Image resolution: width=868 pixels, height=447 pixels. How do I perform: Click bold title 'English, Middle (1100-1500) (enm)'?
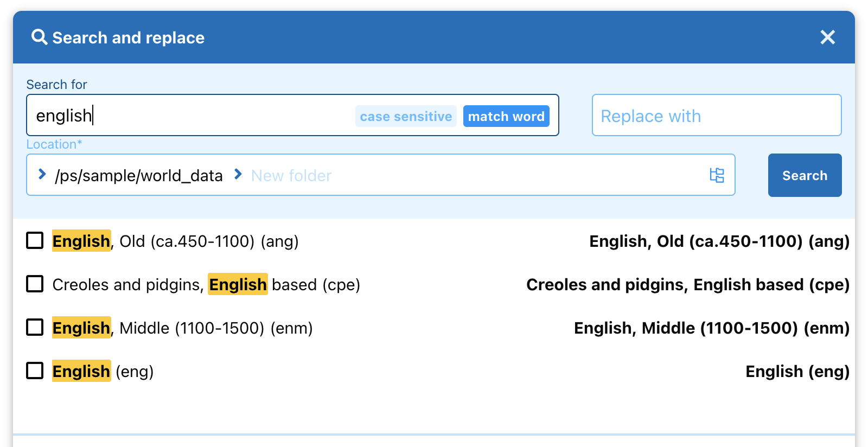coord(712,328)
